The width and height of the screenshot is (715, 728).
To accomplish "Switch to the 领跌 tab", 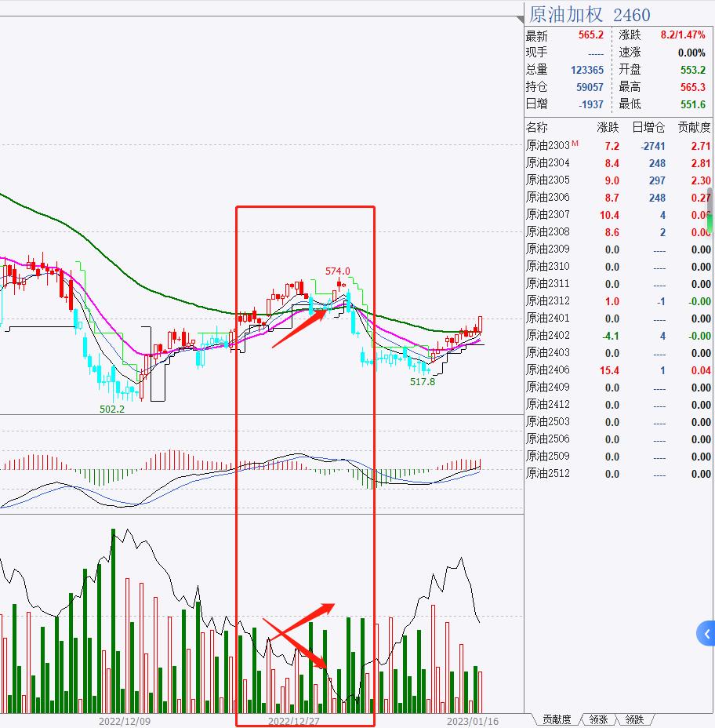I will point(634,719).
